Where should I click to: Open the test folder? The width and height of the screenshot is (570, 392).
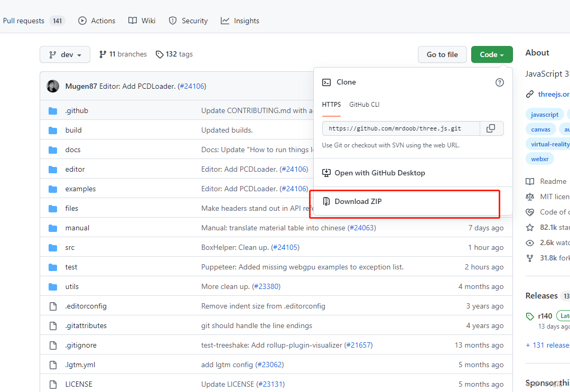pos(71,267)
